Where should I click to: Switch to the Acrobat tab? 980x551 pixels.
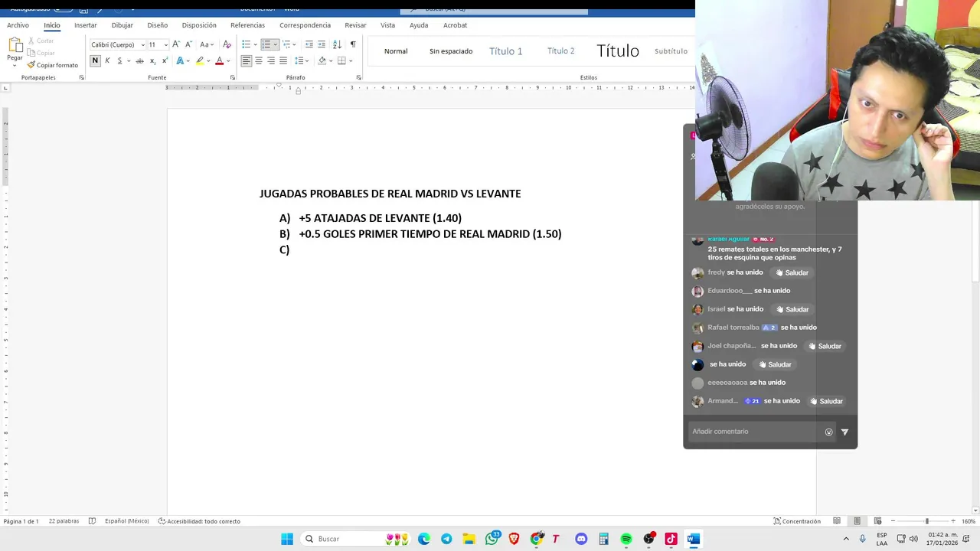tap(455, 25)
